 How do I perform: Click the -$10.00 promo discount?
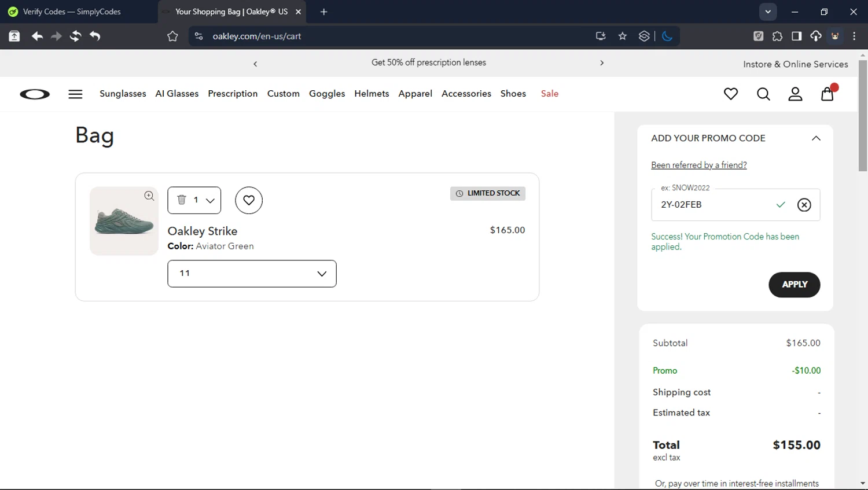(806, 371)
